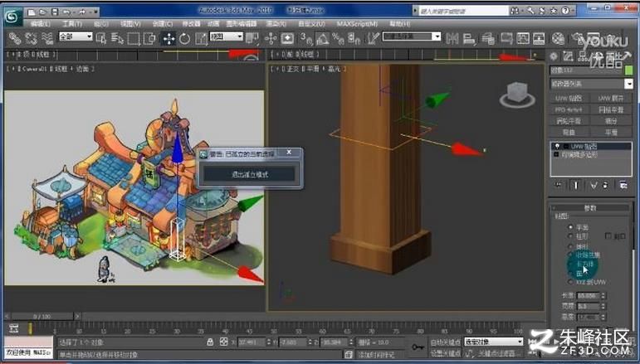Select the 平面 mapping radio button
The width and height of the screenshot is (640, 364).
click(570, 227)
